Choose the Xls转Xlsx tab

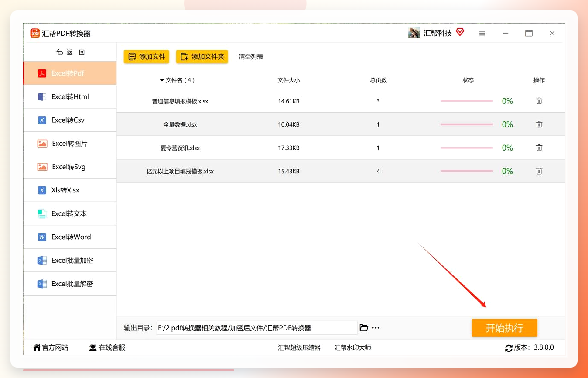pyautogui.click(x=70, y=190)
